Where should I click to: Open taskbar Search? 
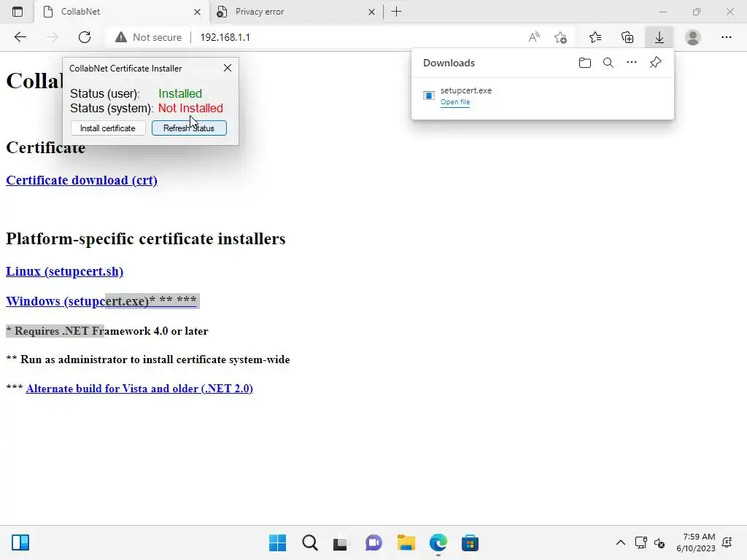click(309, 542)
